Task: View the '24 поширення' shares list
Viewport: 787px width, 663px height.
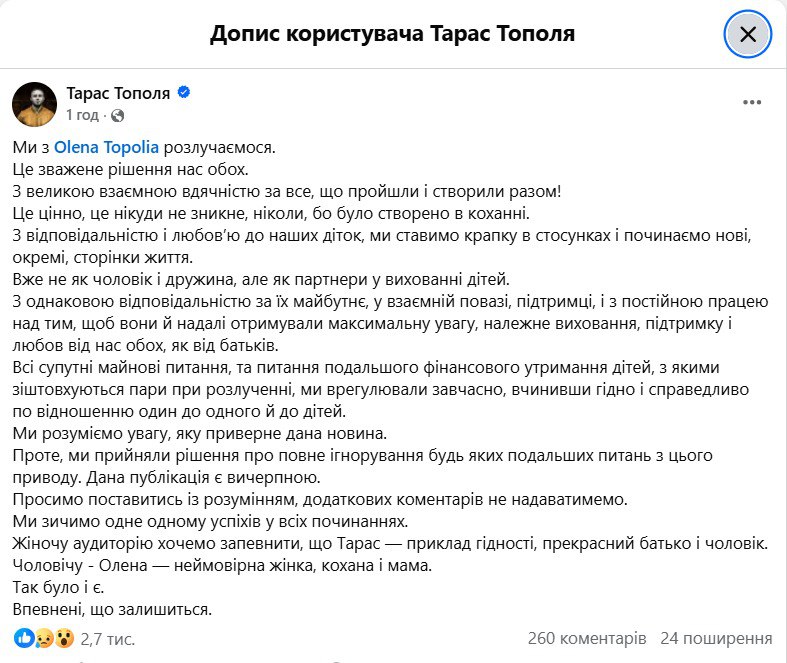Action: (x=716, y=638)
